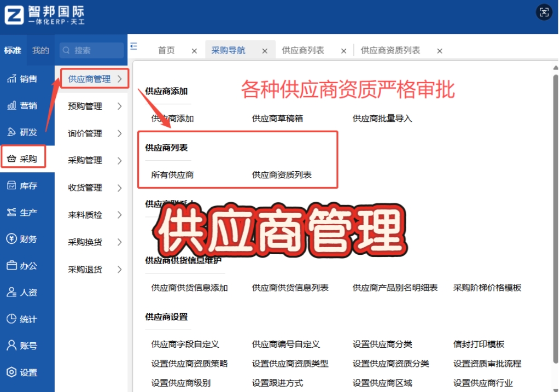Open the 供应商供货信息添加 link
560x392 pixels.
click(189, 288)
